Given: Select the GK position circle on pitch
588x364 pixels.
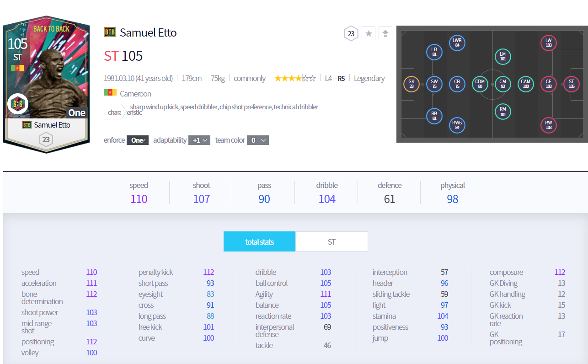Looking at the screenshot, I should [x=411, y=84].
